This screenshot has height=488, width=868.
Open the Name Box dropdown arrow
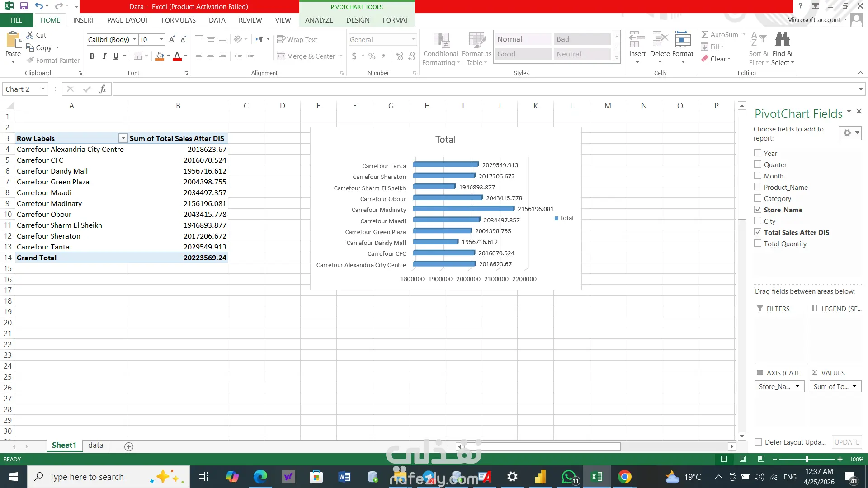[42, 89]
